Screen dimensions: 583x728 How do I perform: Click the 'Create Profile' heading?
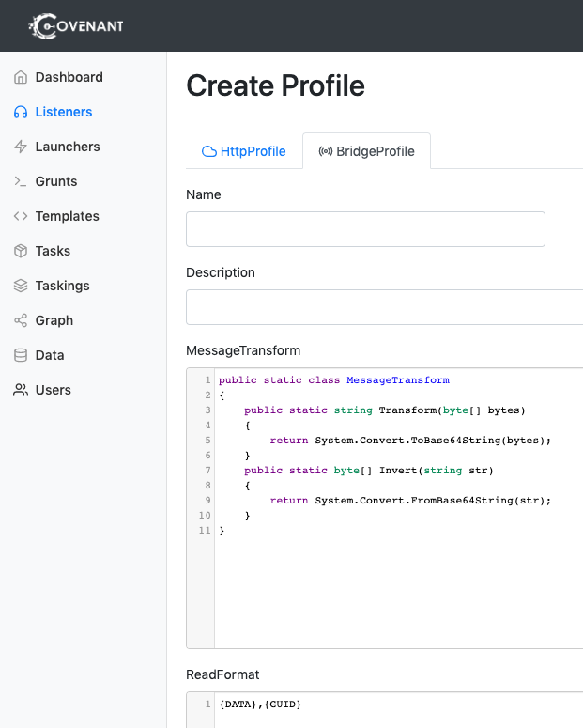point(276,85)
